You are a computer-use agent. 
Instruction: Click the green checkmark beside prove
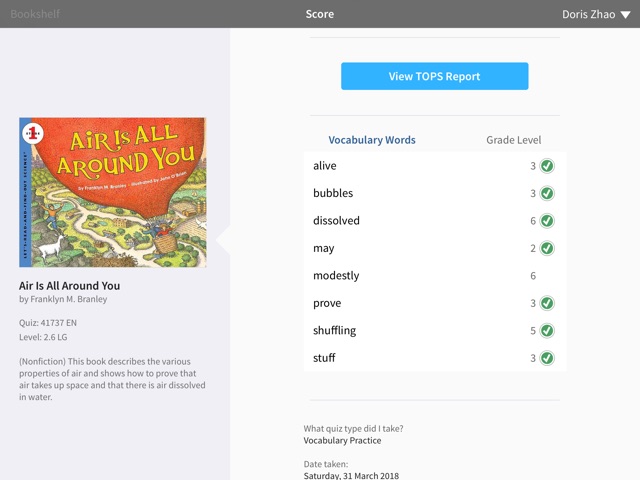pos(547,303)
